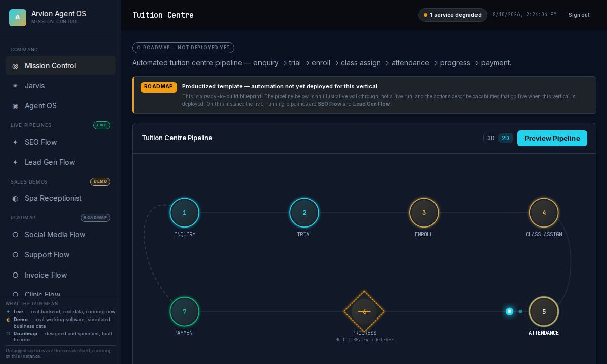The image size is (607, 364).
Task: Click the 'Tuition Centre' page heading
Action: click(163, 15)
